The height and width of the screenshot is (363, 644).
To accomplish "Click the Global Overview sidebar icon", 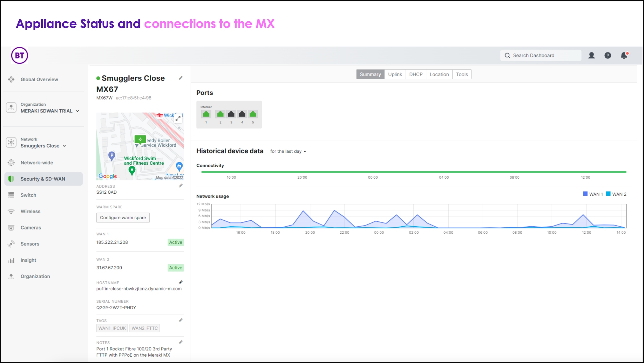I will 12,79.
